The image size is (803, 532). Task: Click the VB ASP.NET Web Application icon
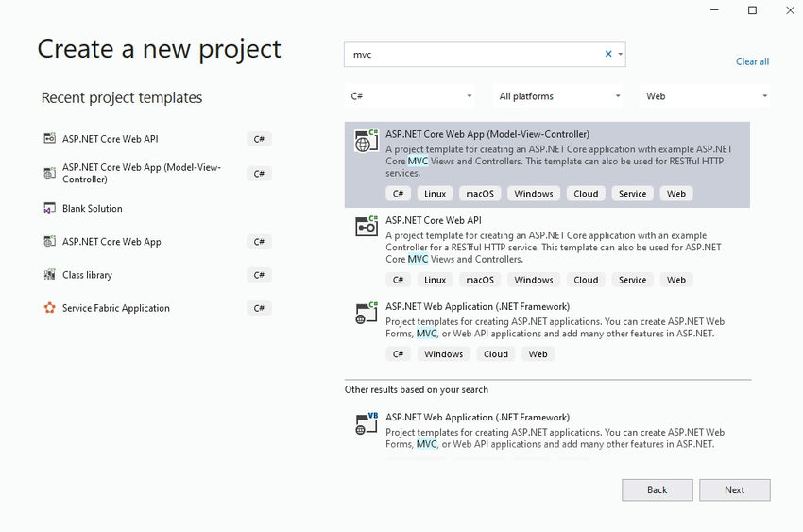click(367, 423)
